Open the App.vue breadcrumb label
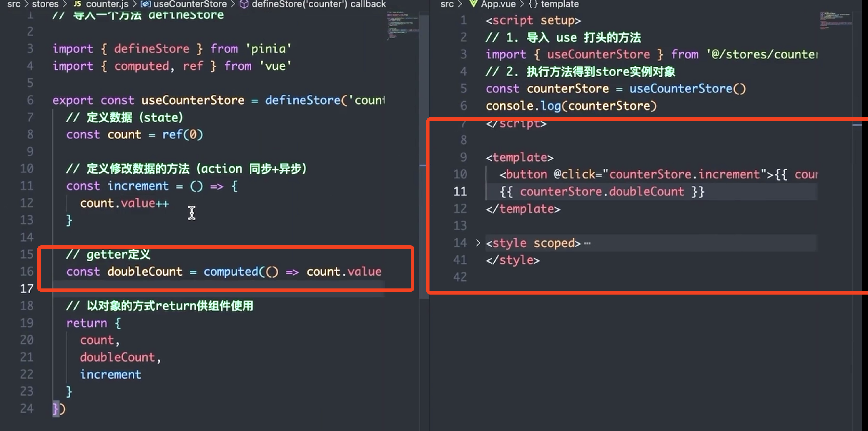 tap(498, 4)
